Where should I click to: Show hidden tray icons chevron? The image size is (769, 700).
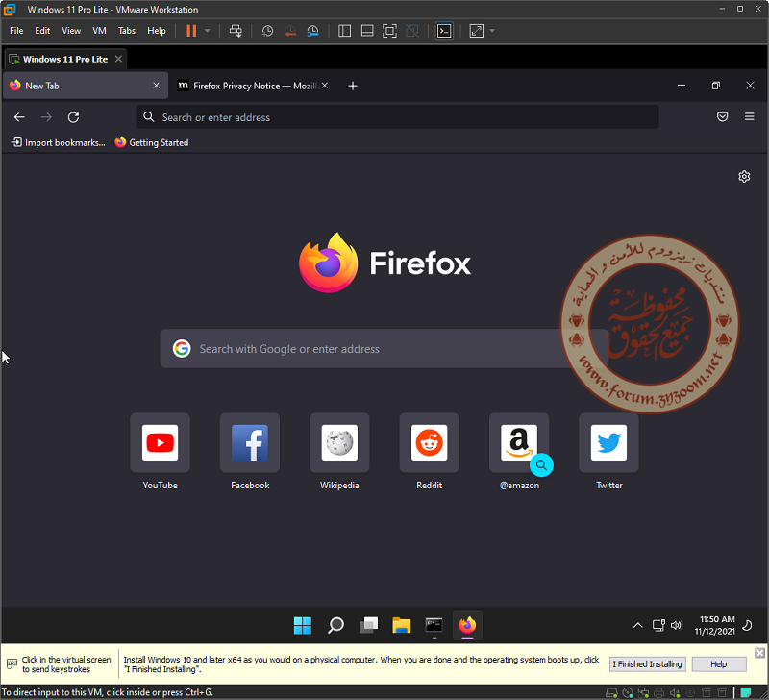coord(637,625)
